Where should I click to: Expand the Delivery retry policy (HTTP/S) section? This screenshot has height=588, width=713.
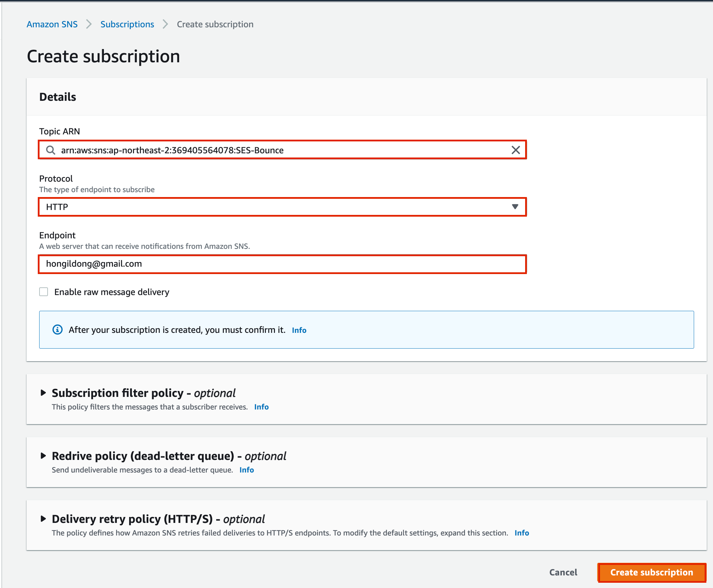43,519
